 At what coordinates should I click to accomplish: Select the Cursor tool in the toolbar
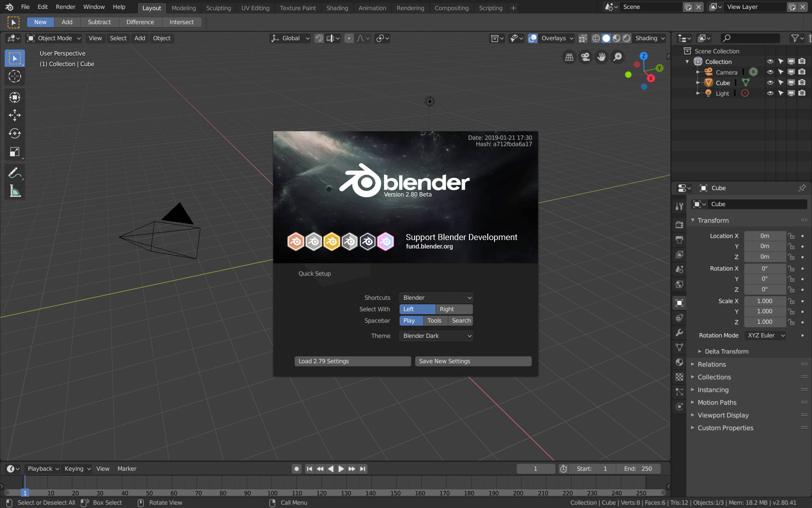(x=15, y=76)
